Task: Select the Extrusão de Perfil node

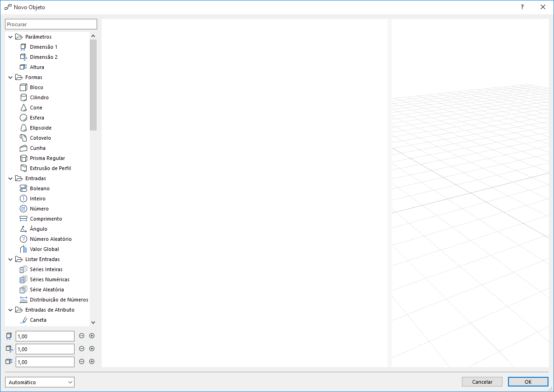Action: (50, 168)
